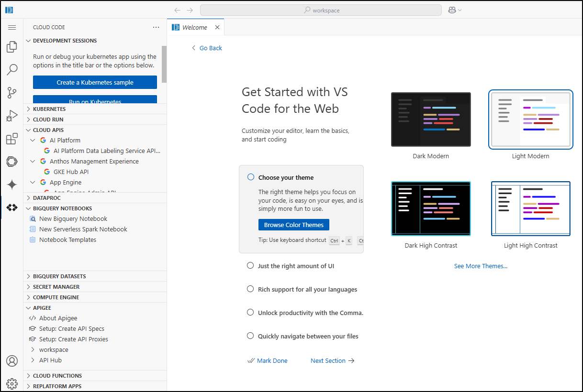This screenshot has width=583, height=392.
Task: Open Cloud Code more actions ellipsis
Action: [x=156, y=27]
